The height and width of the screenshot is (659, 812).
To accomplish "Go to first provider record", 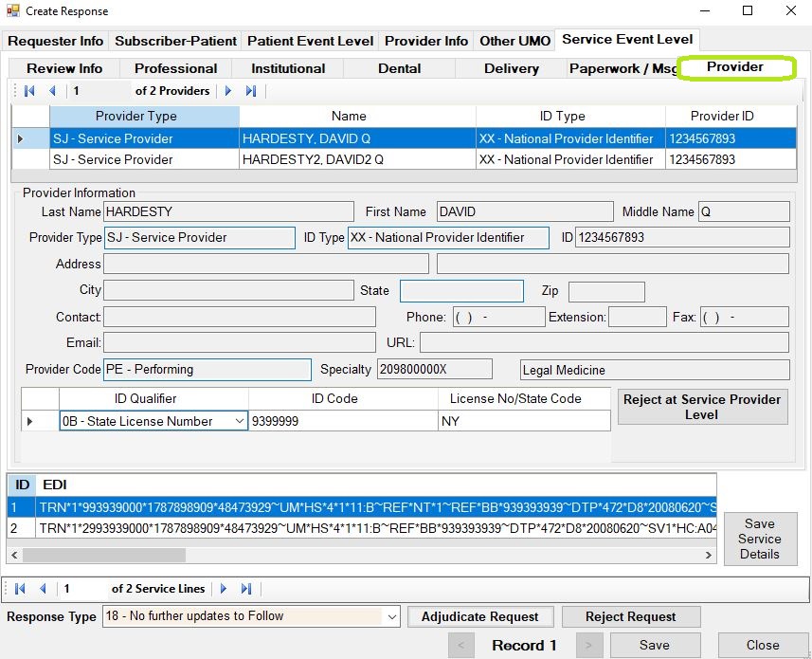I will [x=29, y=91].
